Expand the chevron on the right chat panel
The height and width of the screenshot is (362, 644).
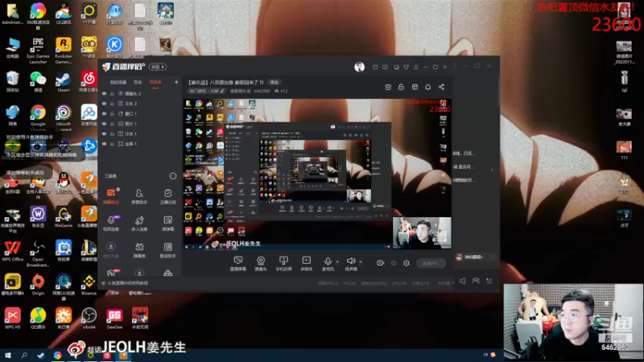pyautogui.click(x=492, y=170)
